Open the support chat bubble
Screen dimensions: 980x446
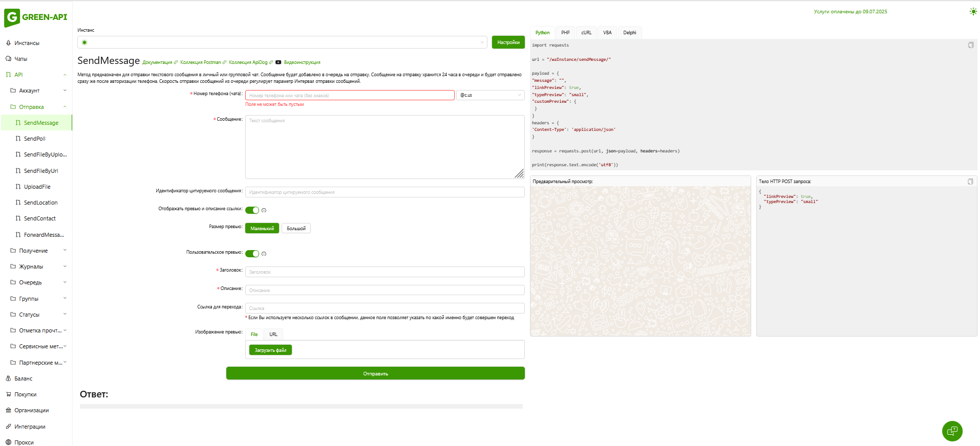point(952,431)
